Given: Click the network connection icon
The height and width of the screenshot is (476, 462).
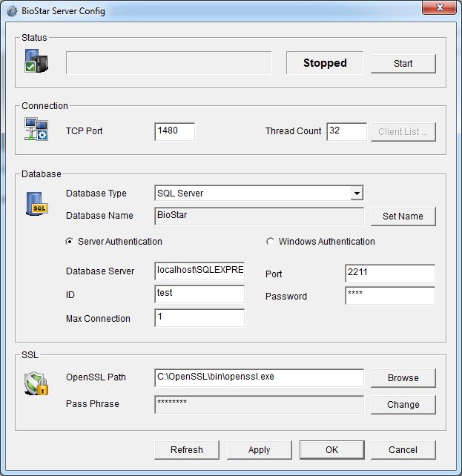Looking at the screenshot, I should 36,128.
